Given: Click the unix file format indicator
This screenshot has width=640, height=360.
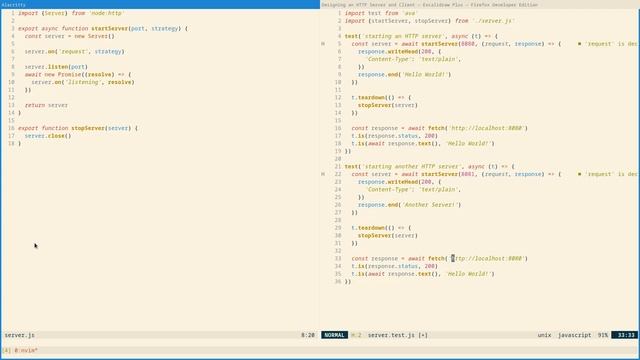Looking at the screenshot, I should [544, 335].
